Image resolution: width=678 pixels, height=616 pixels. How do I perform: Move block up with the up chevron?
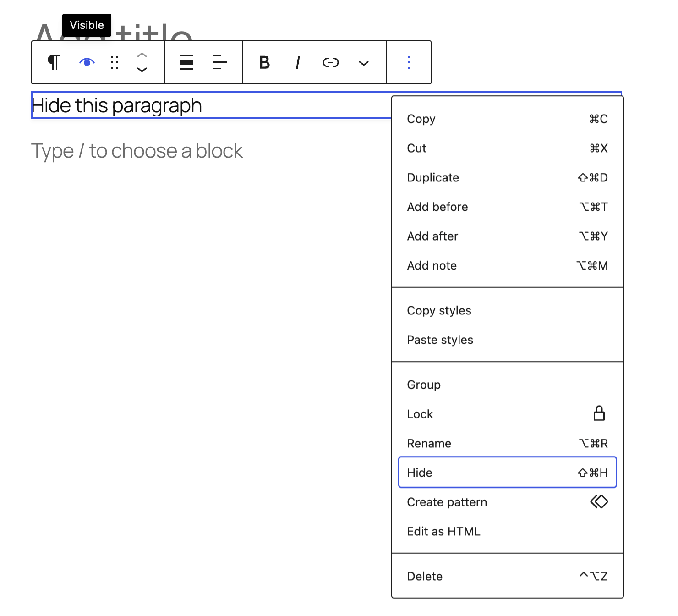(142, 55)
